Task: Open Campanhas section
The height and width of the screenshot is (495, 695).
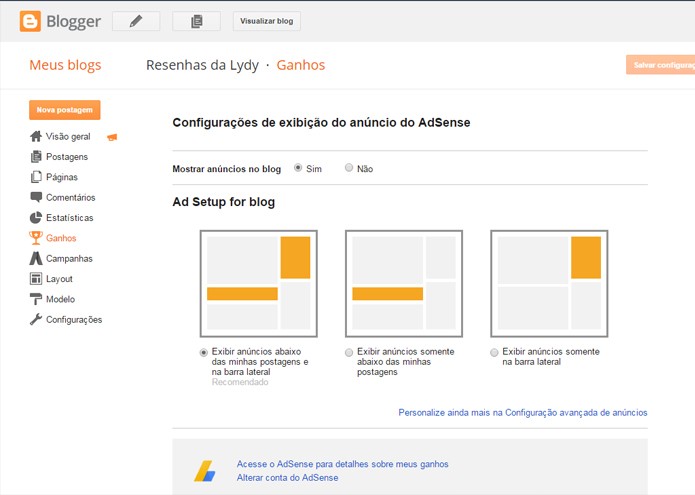Action: 70,259
